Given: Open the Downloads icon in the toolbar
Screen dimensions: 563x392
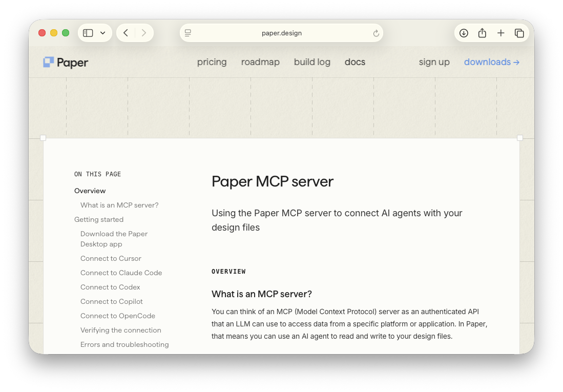Looking at the screenshot, I should point(464,32).
